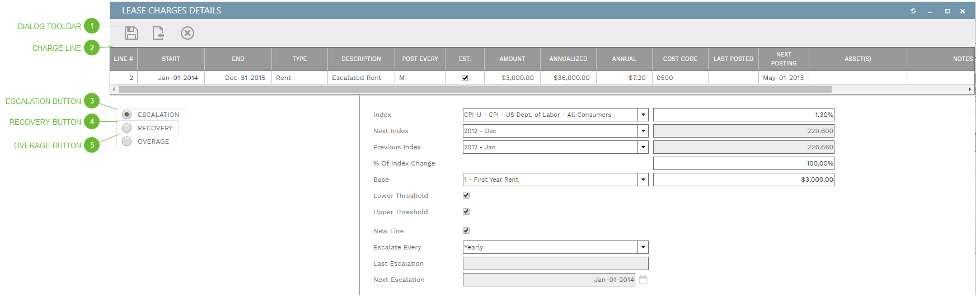
Task: Toggle the New Line checkbox
Action: click(x=466, y=230)
